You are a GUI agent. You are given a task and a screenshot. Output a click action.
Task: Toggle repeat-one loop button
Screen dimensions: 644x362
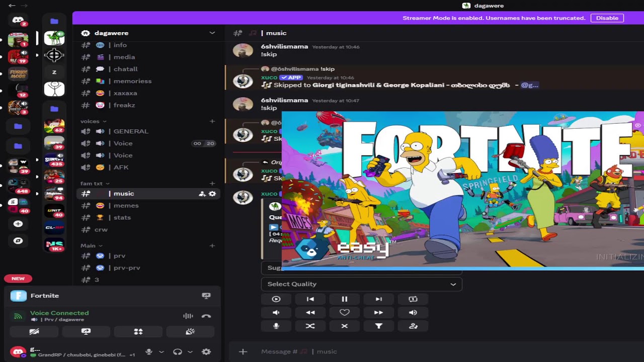(413, 299)
